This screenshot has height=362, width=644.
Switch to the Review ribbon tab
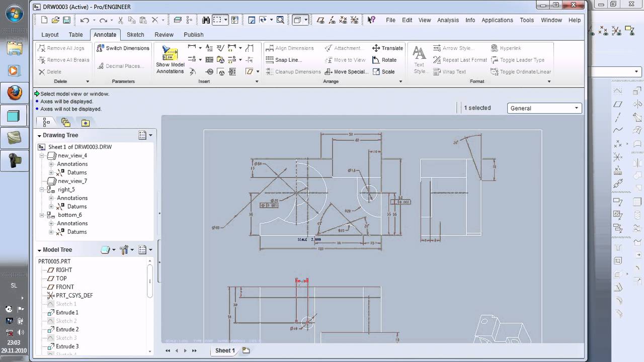point(164,35)
